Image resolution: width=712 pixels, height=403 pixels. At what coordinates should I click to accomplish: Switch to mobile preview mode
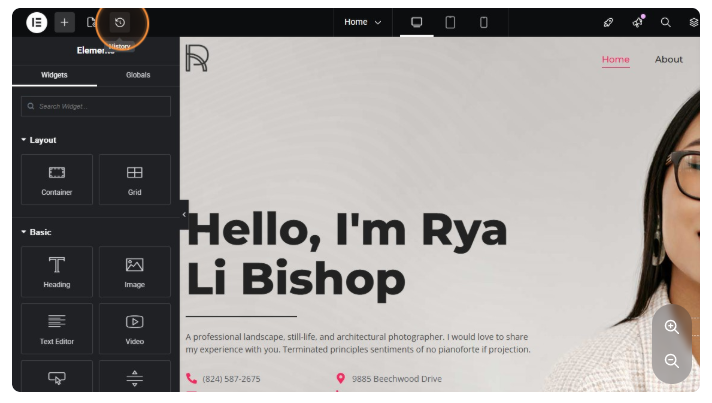click(484, 22)
